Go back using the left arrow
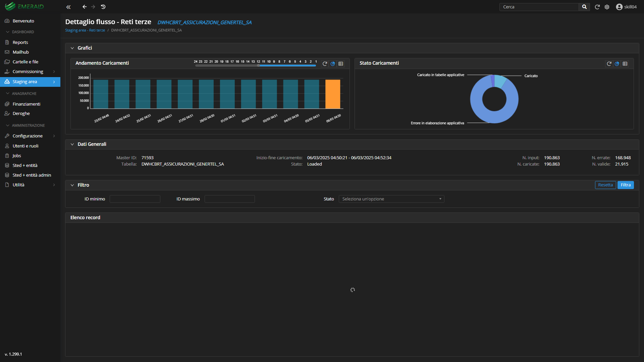 [x=85, y=7]
